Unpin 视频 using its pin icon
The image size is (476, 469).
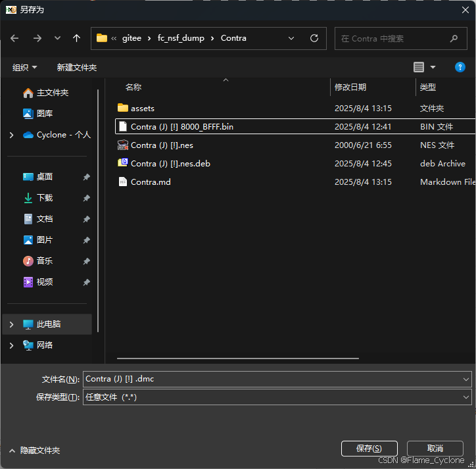coord(87,282)
